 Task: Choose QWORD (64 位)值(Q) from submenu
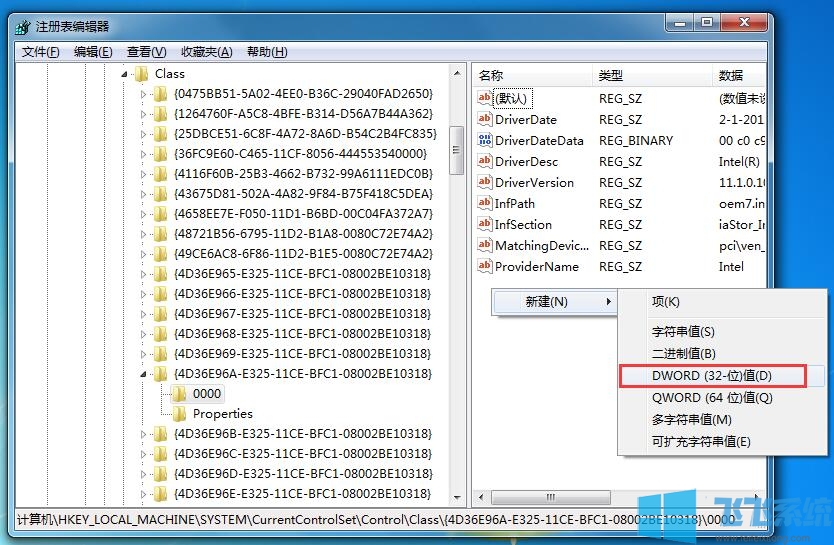[x=711, y=398]
